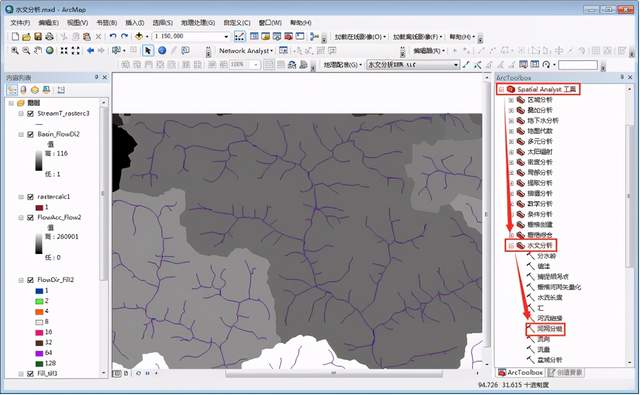The image size is (640, 395).
Task: Select the Zoom In tool
Action: tap(15, 51)
